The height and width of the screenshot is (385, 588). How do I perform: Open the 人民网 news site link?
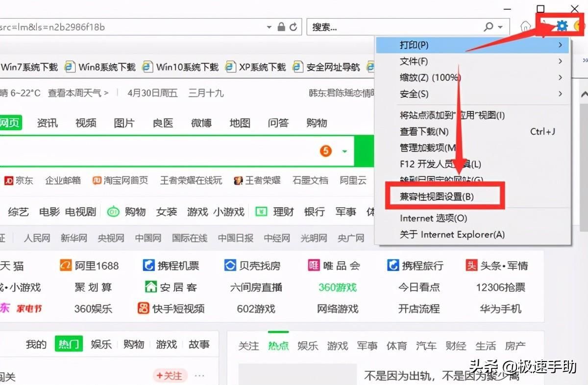[37, 239]
